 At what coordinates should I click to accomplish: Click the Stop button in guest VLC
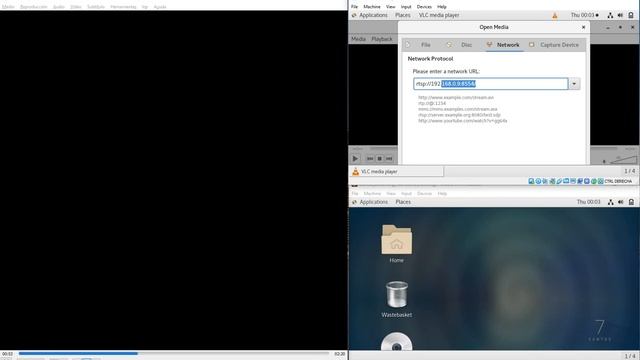click(x=379, y=158)
